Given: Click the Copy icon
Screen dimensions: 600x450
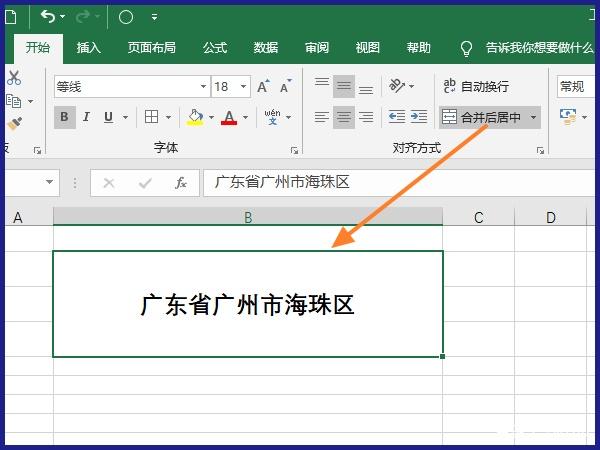Looking at the screenshot, I should click(x=14, y=101).
